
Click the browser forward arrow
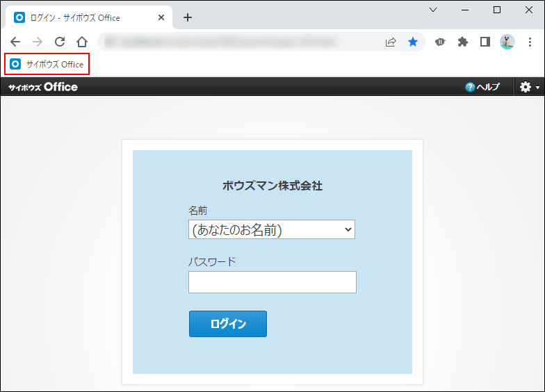(38, 42)
